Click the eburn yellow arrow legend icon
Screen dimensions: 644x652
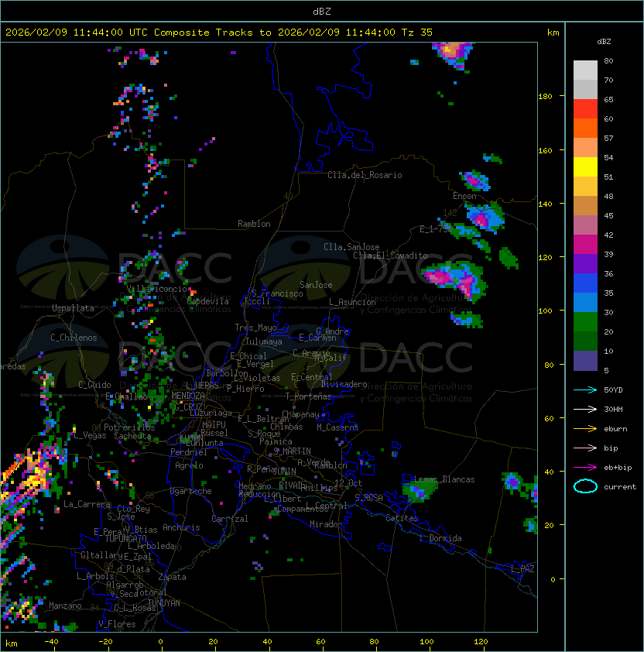[585, 429]
